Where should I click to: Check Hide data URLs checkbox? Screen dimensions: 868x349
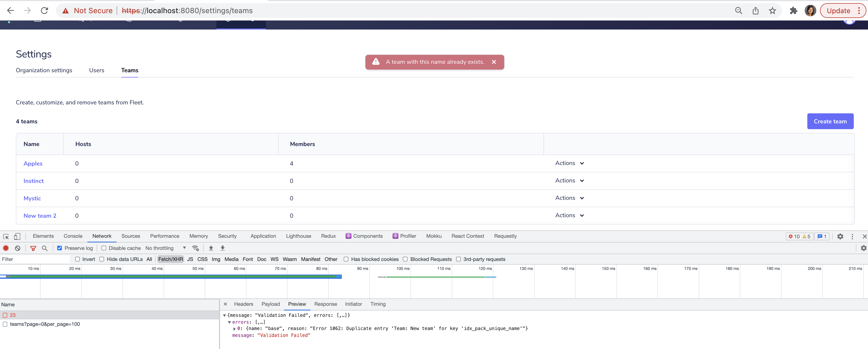coord(102,259)
